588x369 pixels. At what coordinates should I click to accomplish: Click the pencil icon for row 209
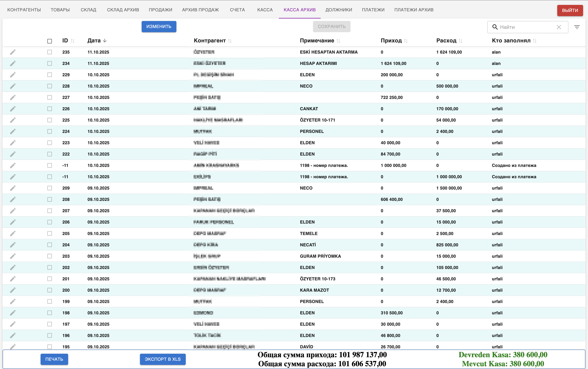(x=13, y=188)
